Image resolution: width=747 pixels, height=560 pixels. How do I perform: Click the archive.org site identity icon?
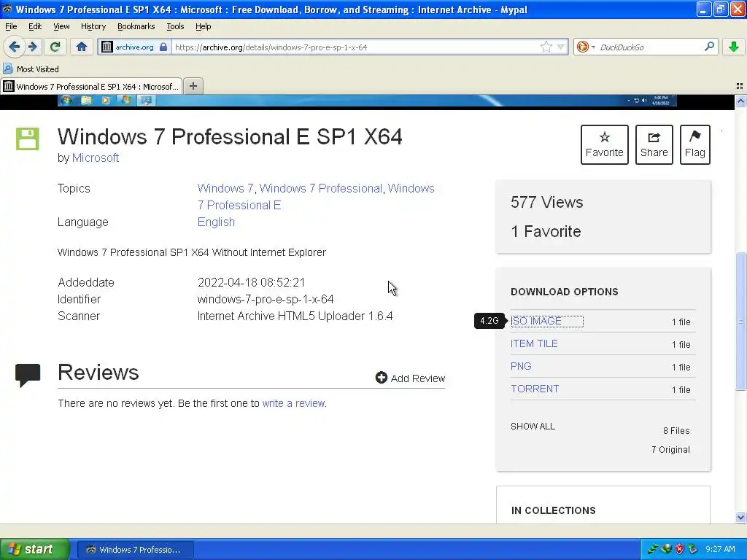[x=107, y=47]
